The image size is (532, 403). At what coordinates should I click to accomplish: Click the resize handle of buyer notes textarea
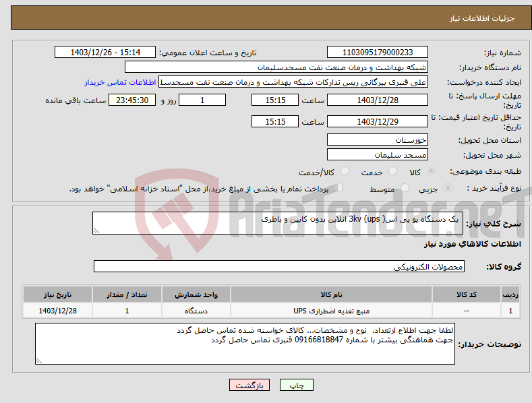pyautogui.click(x=39, y=361)
